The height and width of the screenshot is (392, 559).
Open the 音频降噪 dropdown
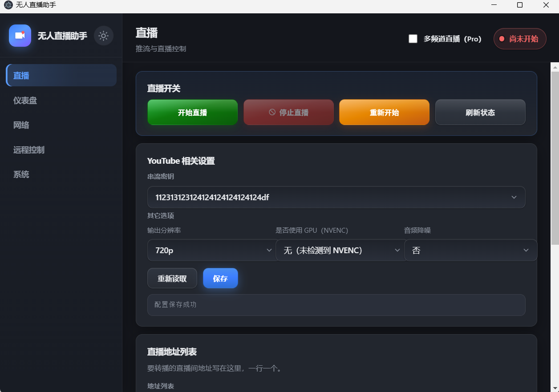click(x=470, y=250)
